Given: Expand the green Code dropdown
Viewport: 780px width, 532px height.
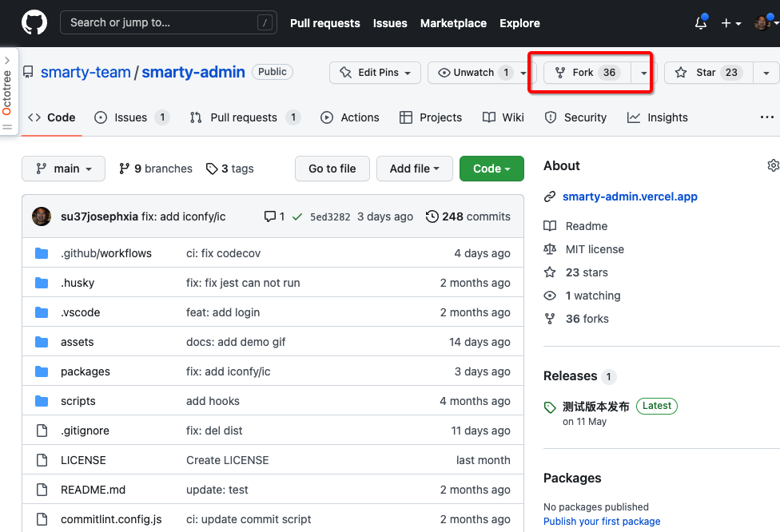Looking at the screenshot, I should (x=491, y=169).
